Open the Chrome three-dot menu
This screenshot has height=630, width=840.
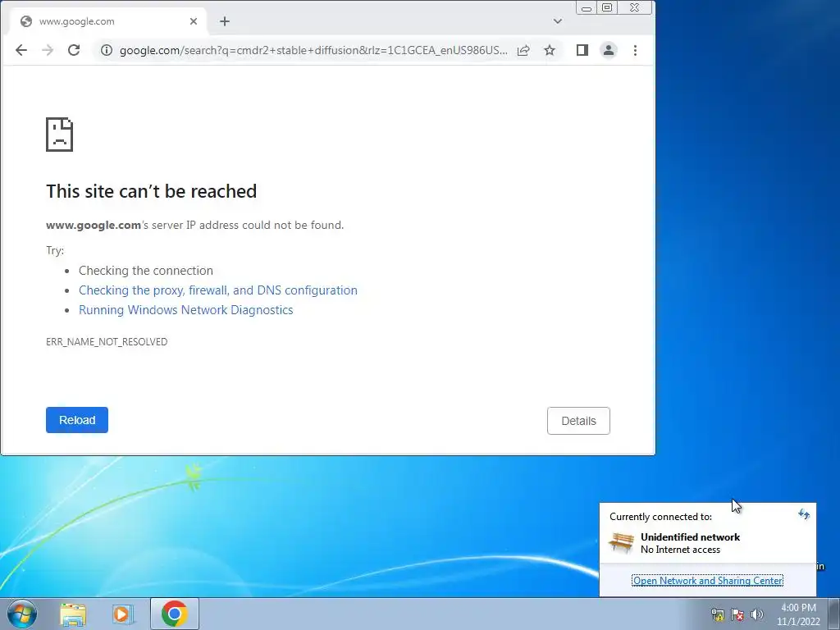point(636,50)
